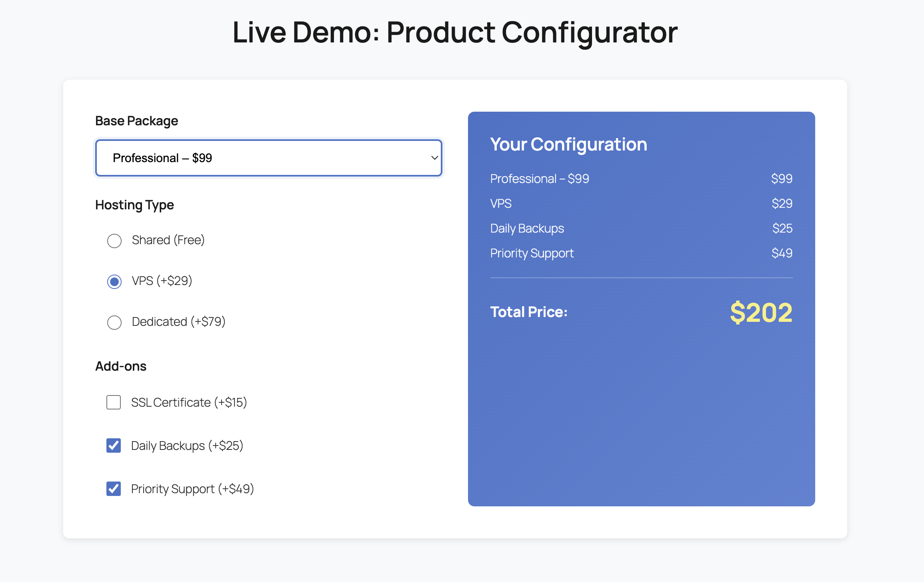Click the Live Demo page title

455,32
